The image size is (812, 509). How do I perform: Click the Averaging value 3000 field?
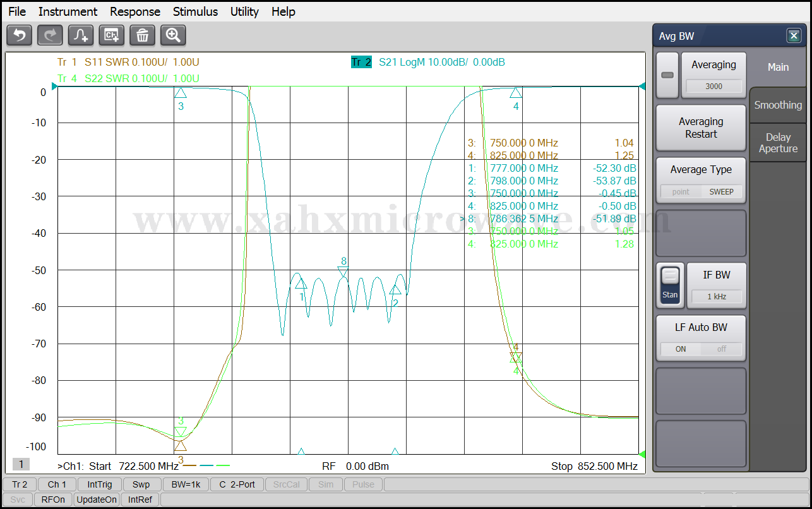713,87
